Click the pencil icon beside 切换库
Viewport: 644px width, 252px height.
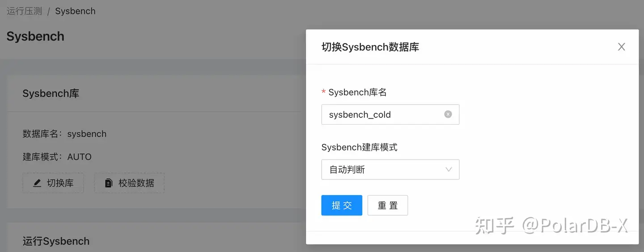tap(37, 183)
